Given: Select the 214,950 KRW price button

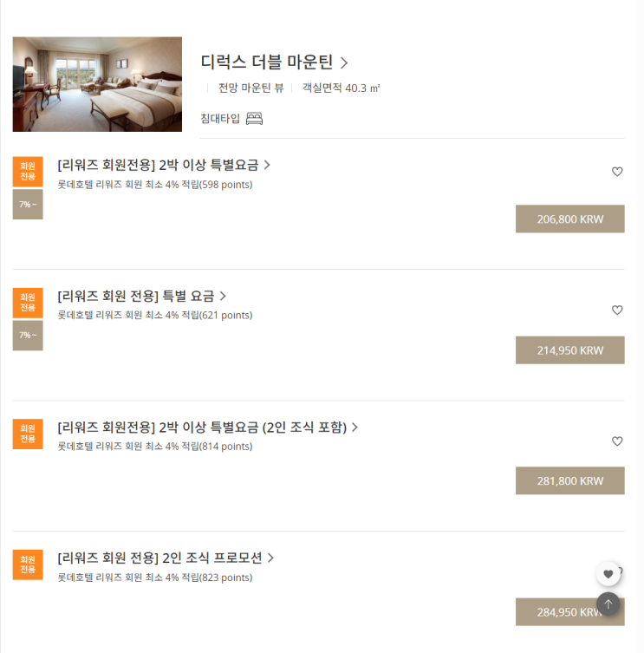Looking at the screenshot, I should 569,350.
